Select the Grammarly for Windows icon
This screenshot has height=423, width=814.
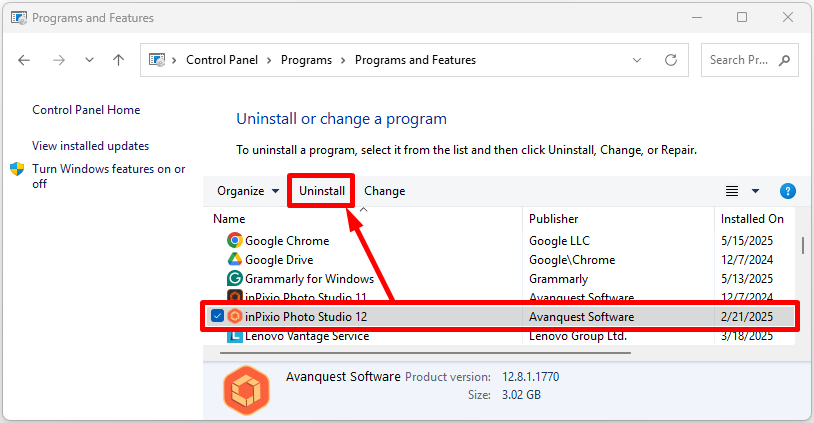[235, 278]
